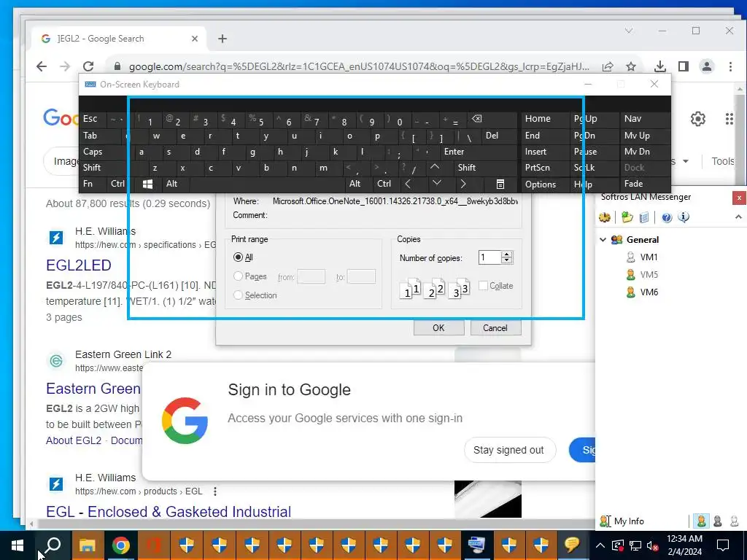Click up arrow key on On-Screen Keyboard
The image size is (747, 560).
435,167
